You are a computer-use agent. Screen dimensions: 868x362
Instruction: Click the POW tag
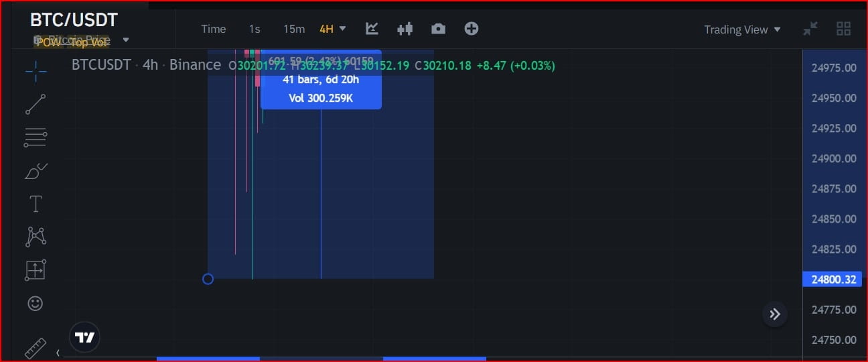[47, 42]
